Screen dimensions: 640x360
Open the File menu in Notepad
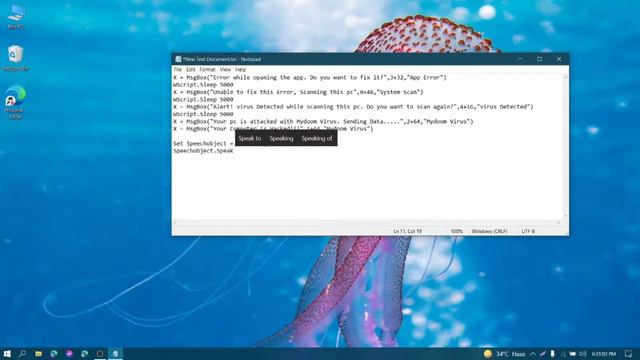point(177,70)
